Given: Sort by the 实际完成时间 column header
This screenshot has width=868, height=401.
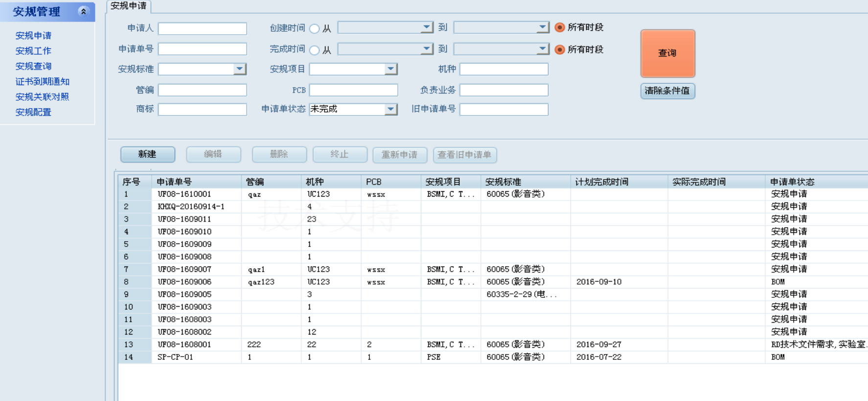Looking at the screenshot, I should (717, 182).
